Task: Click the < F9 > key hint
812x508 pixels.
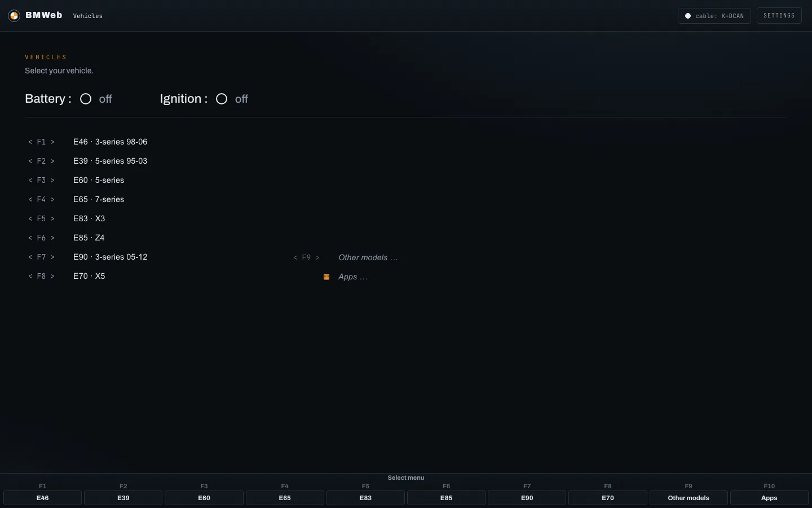Action: (x=307, y=257)
